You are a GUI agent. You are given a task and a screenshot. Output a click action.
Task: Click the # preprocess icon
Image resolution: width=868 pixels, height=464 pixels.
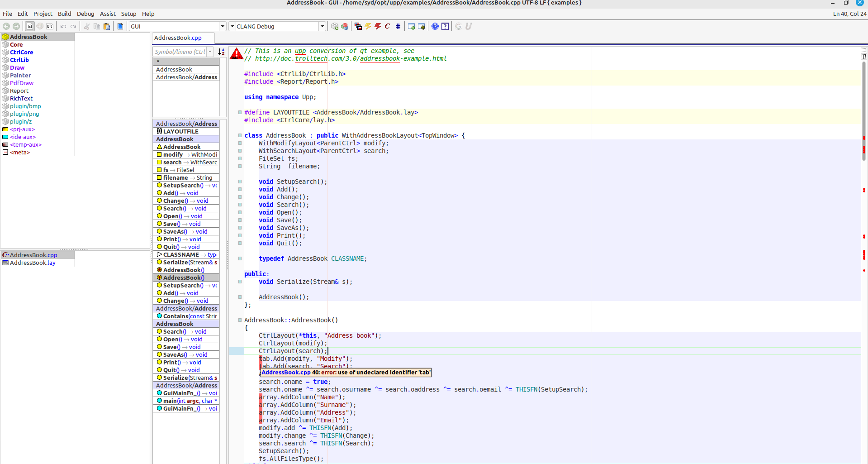pyautogui.click(x=398, y=26)
